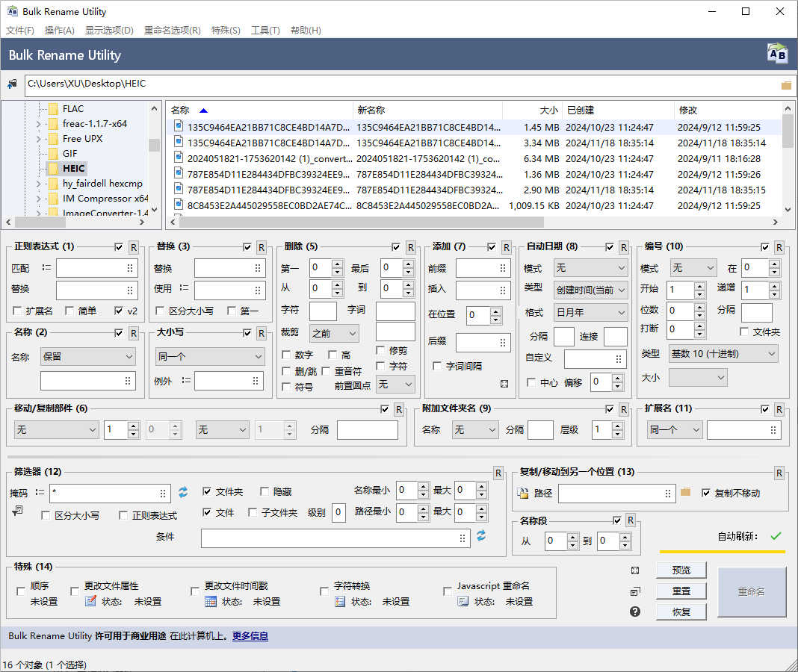Open the 特殊(S) menu

pyautogui.click(x=226, y=31)
